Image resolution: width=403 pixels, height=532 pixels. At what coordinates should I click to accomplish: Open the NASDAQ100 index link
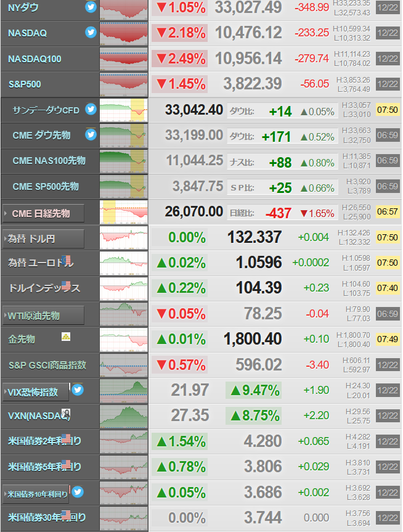point(35,59)
